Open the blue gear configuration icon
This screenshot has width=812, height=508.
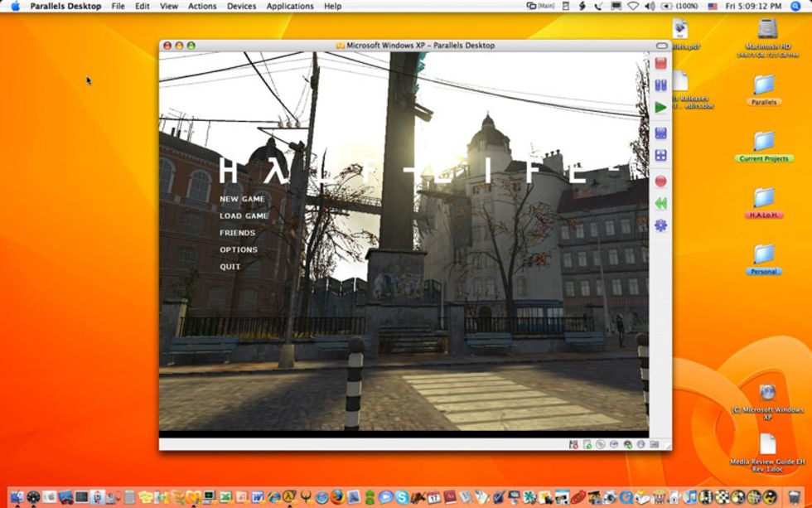pyautogui.click(x=660, y=225)
